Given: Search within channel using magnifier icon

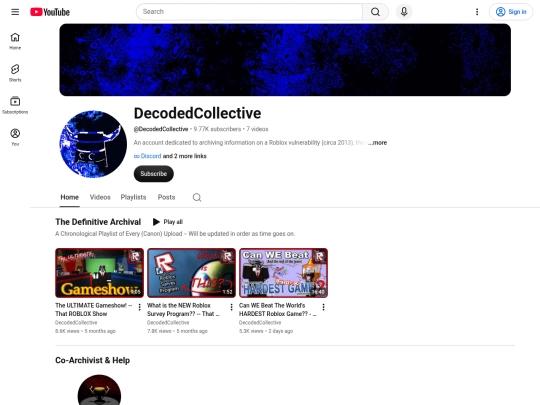Looking at the screenshot, I should coord(197,197).
